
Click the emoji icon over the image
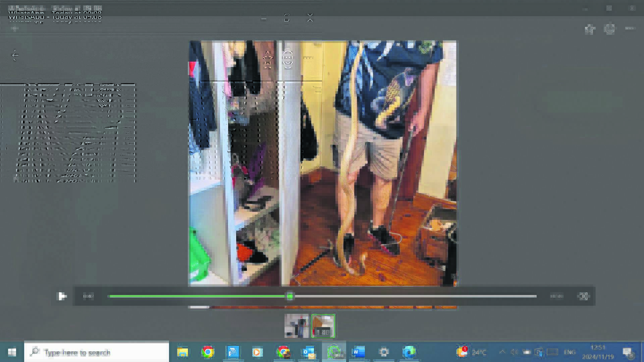click(x=287, y=59)
